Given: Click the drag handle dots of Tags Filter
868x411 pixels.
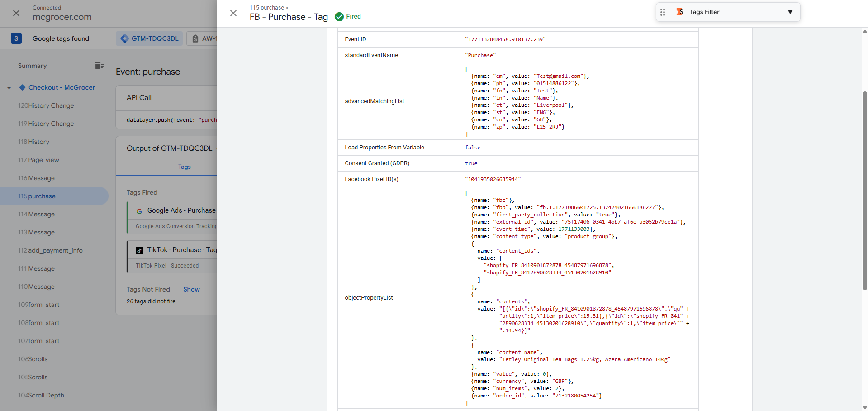Looking at the screenshot, I should click(x=663, y=12).
